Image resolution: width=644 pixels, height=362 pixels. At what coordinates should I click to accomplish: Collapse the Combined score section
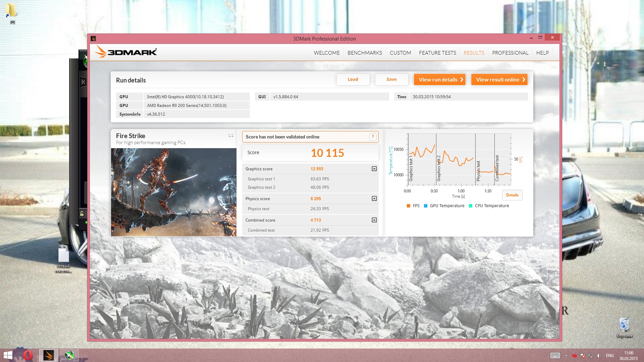click(374, 220)
